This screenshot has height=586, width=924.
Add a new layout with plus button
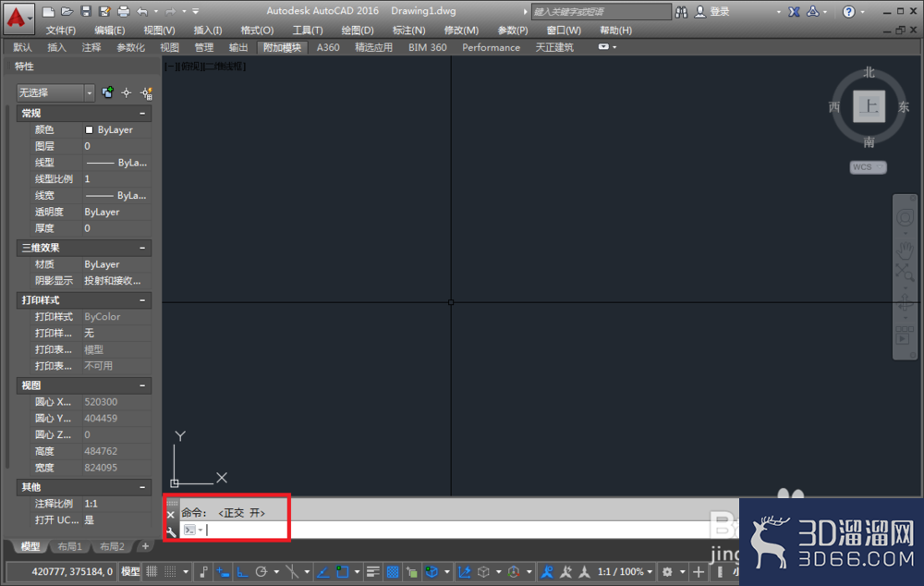[145, 546]
